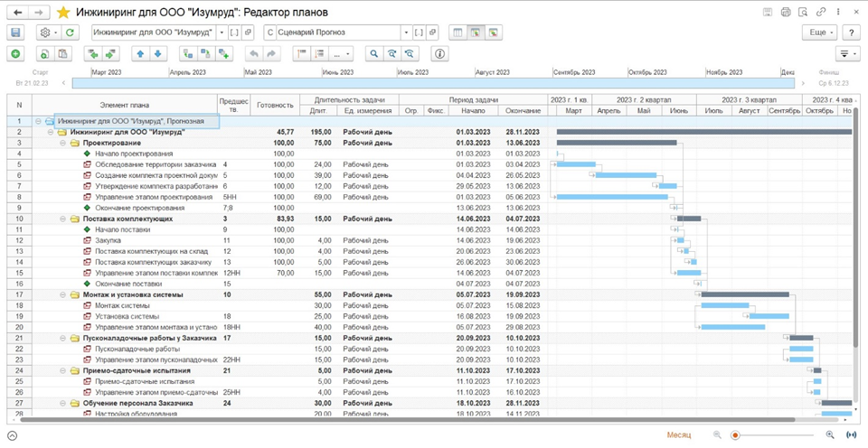Click the timeline zoom slider handle

click(736, 434)
